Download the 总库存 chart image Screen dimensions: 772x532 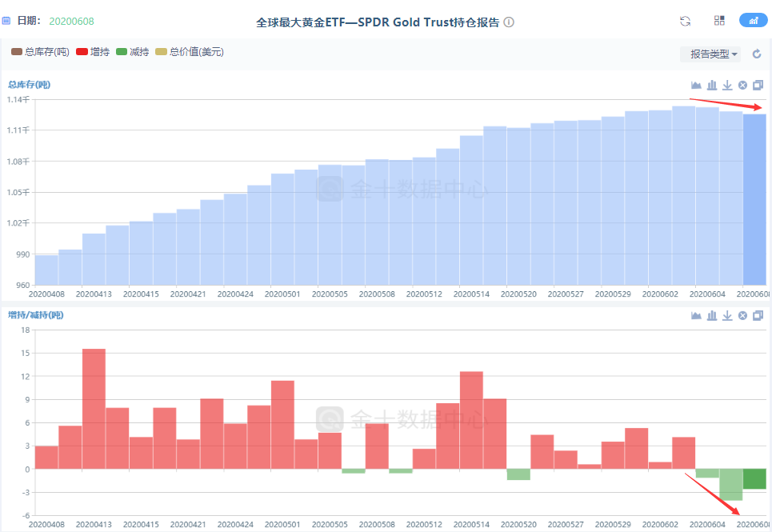(x=727, y=85)
